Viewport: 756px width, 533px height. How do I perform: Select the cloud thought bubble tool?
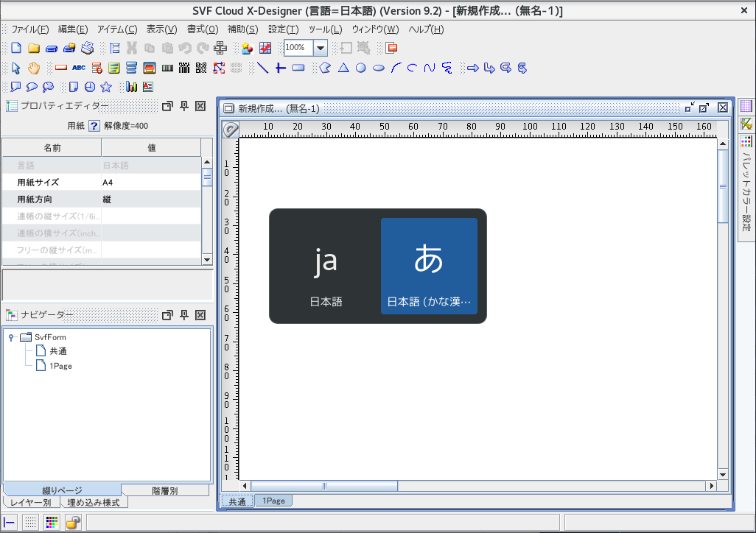click(48, 87)
